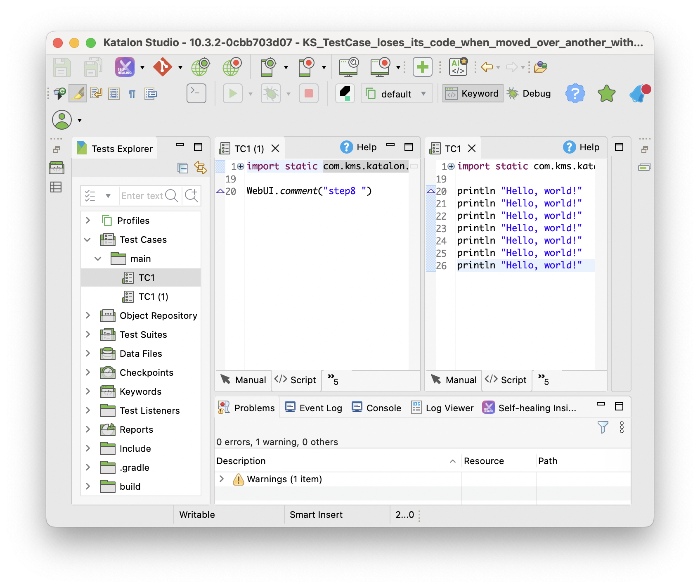Viewport: 700px width, 588px height.
Task: Click the green plus new item icon
Action: click(422, 67)
